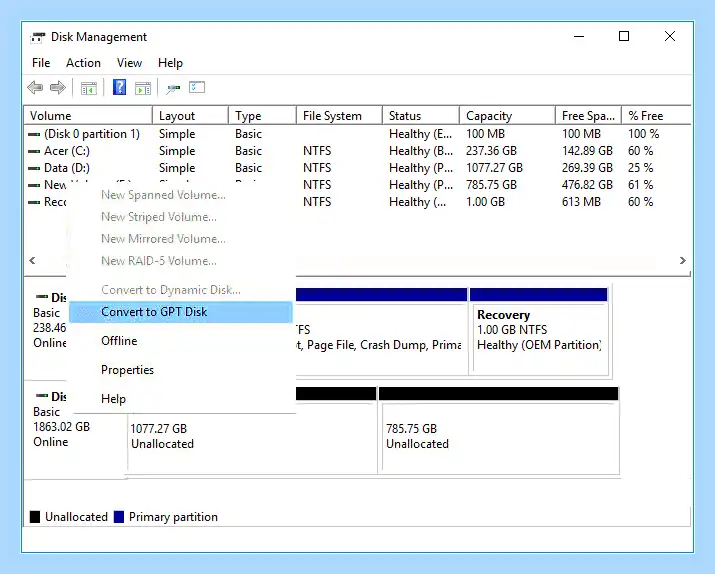715x574 pixels.
Task: Click the 476.82 GB free space cell
Action: 587,185
